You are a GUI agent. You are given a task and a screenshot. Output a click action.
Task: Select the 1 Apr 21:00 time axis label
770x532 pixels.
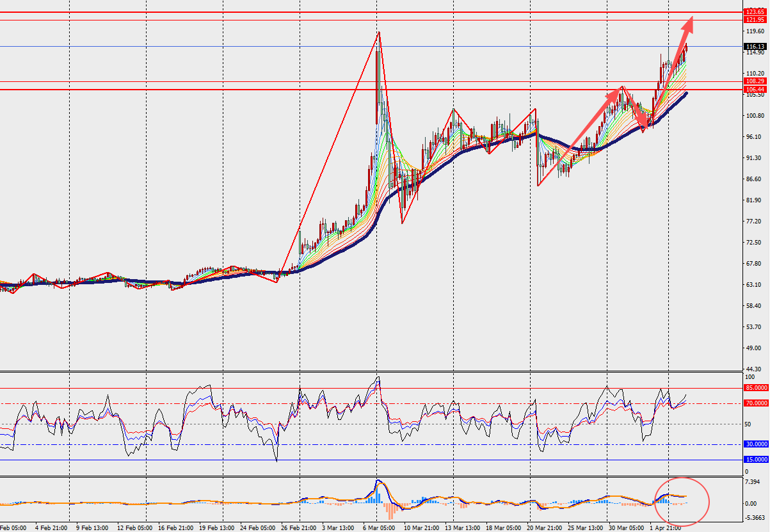click(x=666, y=528)
